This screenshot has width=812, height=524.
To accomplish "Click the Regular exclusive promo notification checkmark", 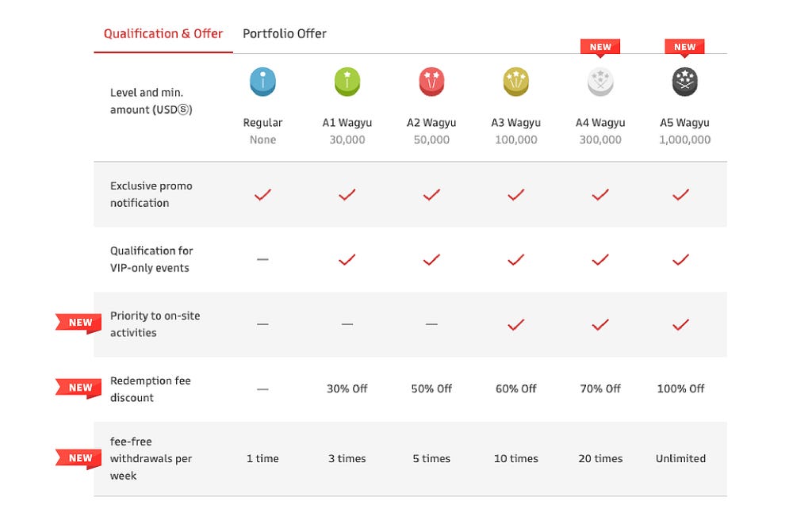I will pos(262,195).
